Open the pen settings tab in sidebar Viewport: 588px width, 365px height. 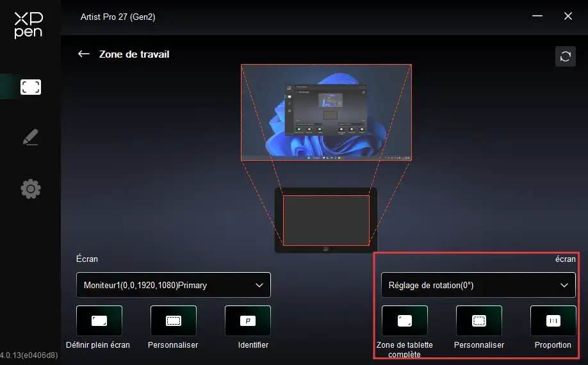pyautogui.click(x=30, y=138)
